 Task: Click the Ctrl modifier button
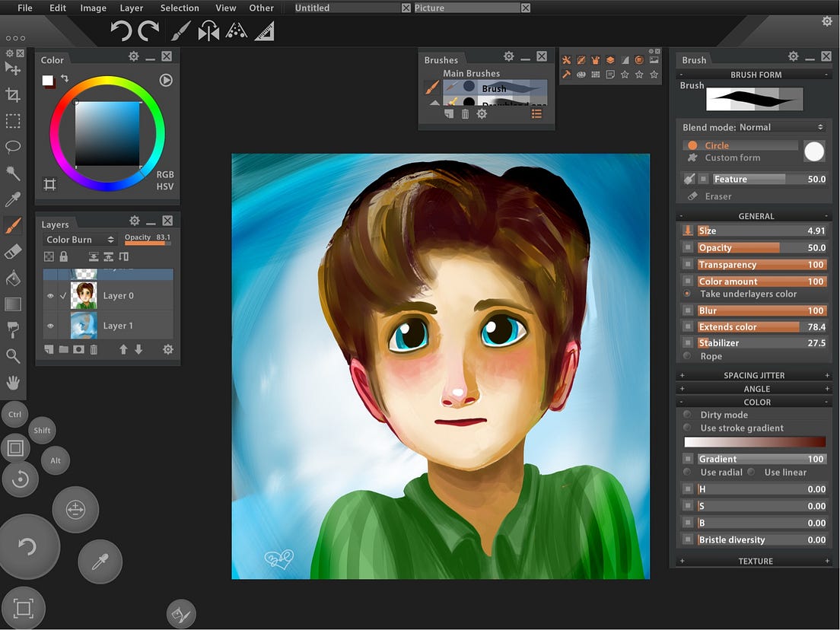15,414
